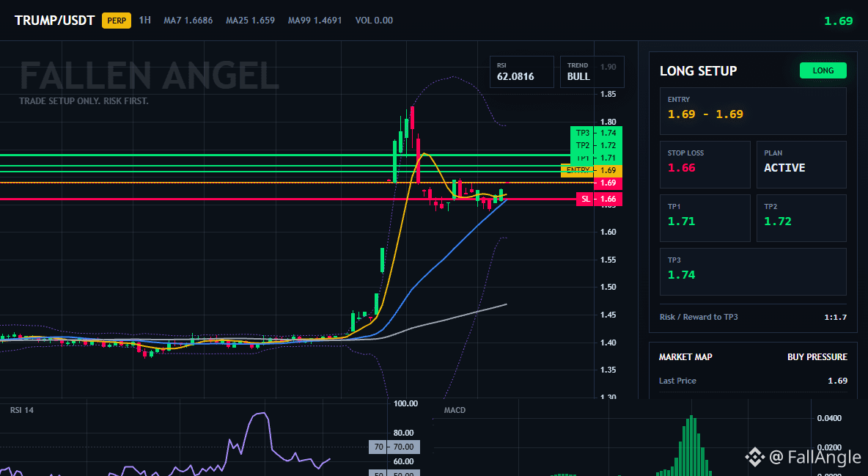Click the red 1.69 current price tag
The height and width of the screenshot is (476, 868).
point(608,183)
